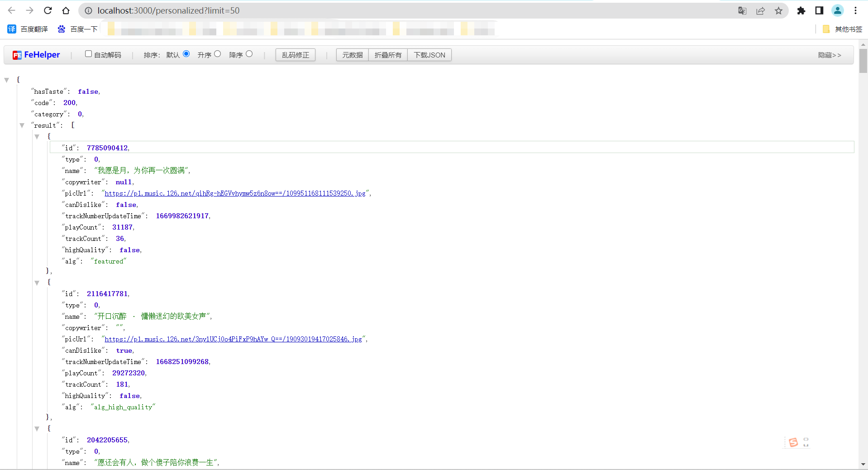Share this page via address bar icon
The image size is (868, 470).
pyautogui.click(x=760, y=10)
